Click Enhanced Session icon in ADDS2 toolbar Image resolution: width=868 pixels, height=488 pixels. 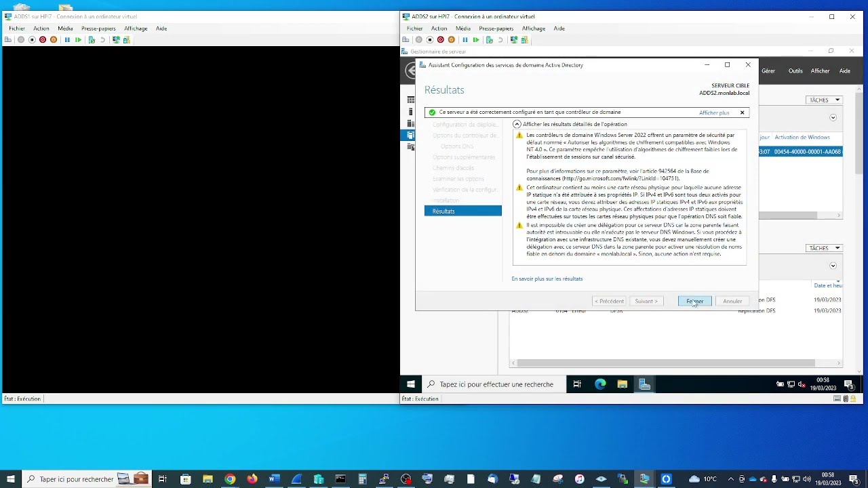(514, 40)
